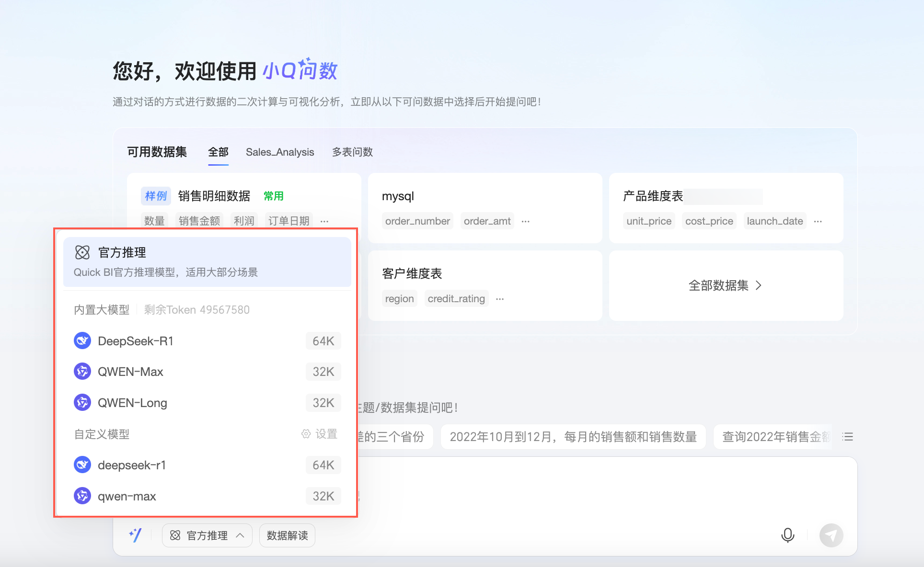The height and width of the screenshot is (567, 924).
Task: Click the QWEN-Max model icon
Action: (82, 372)
